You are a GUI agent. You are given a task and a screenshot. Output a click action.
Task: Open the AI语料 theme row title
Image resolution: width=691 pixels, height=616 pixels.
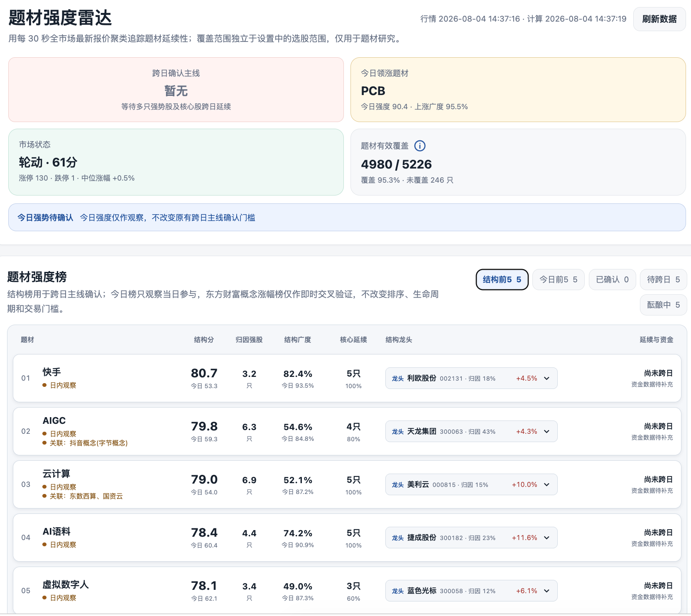pyautogui.click(x=56, y=531)
